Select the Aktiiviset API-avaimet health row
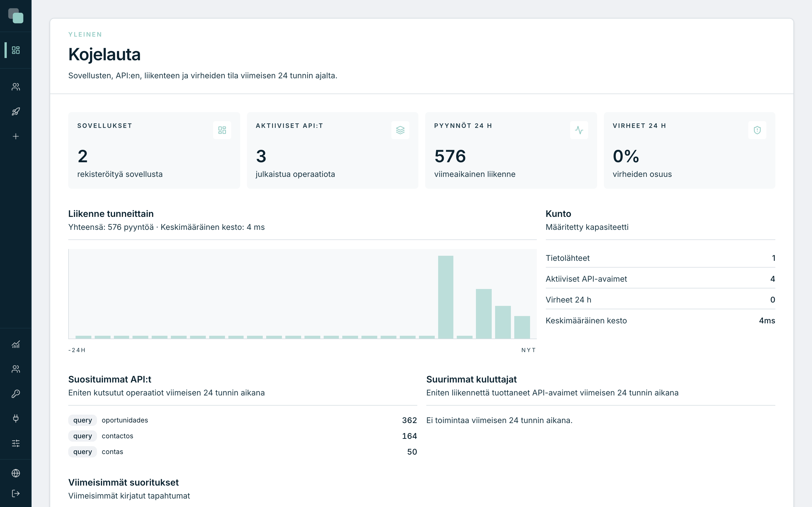The image size is (812, 507). click(660, 279)
